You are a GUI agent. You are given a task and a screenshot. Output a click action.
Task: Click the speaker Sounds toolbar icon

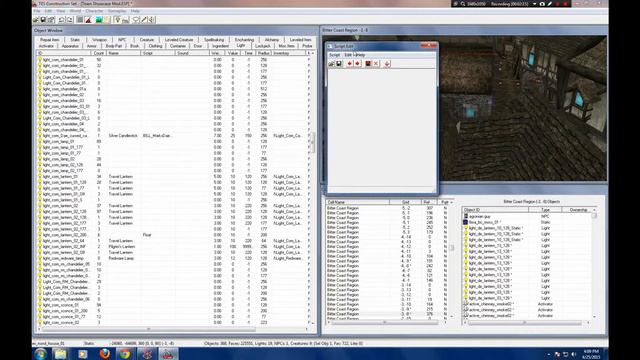click(x=152, y=20)
